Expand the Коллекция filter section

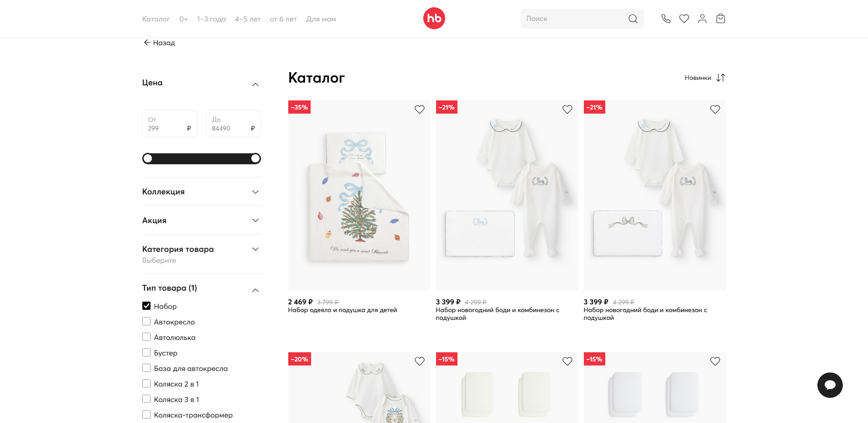(201, 192)
